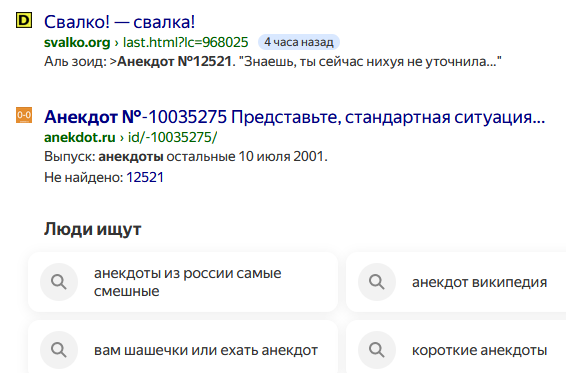
Task: Select suggestion "анекдоты из россии самые смешные"
Action: pos(183,282)
